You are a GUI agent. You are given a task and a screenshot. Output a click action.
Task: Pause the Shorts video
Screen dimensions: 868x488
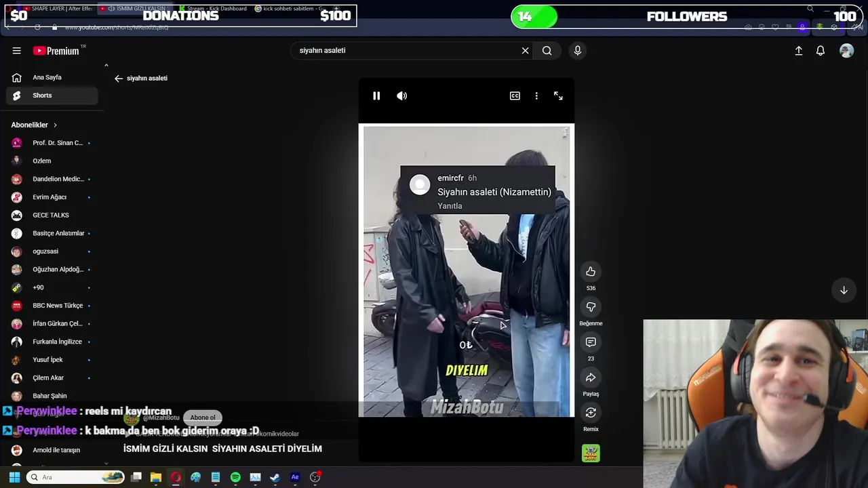point(376,96)
